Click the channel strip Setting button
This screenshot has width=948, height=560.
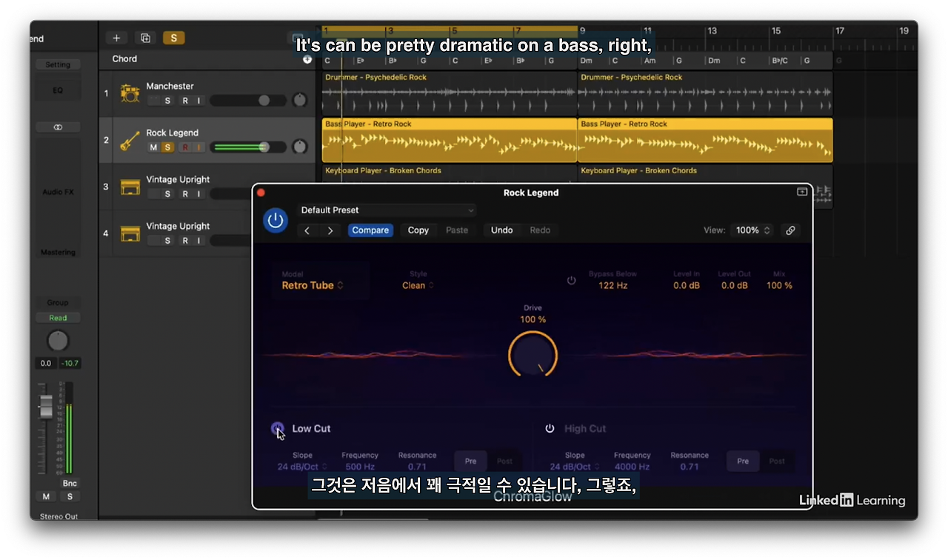58,64
